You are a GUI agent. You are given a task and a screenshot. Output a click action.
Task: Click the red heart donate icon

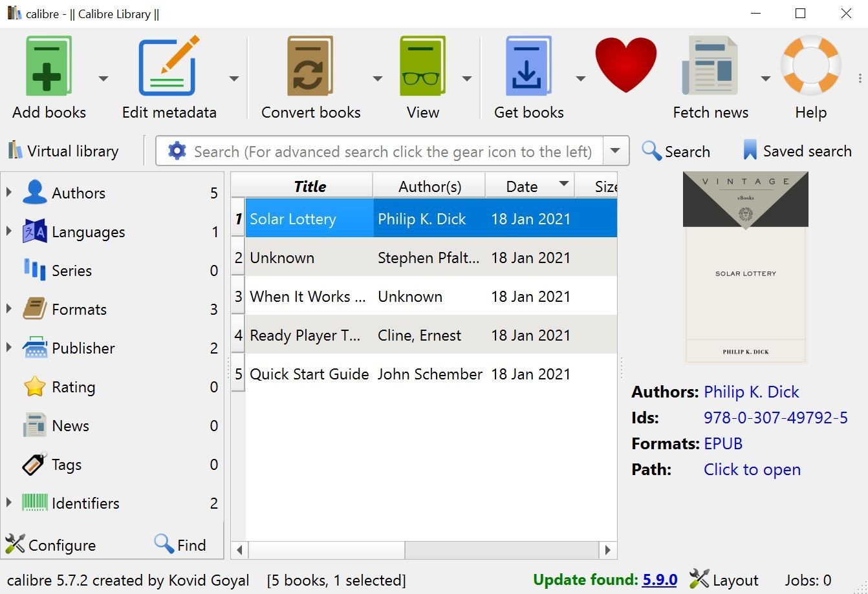click(x=625, y=65)
